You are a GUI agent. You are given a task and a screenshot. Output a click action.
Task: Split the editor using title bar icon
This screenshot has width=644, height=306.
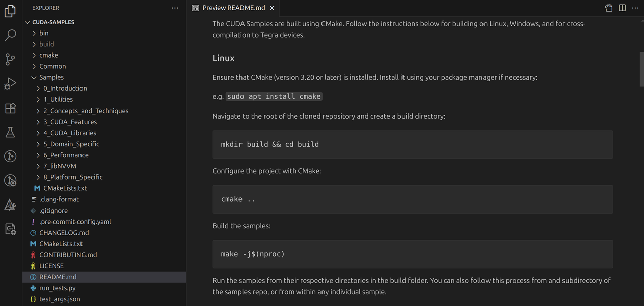(622, 8)
